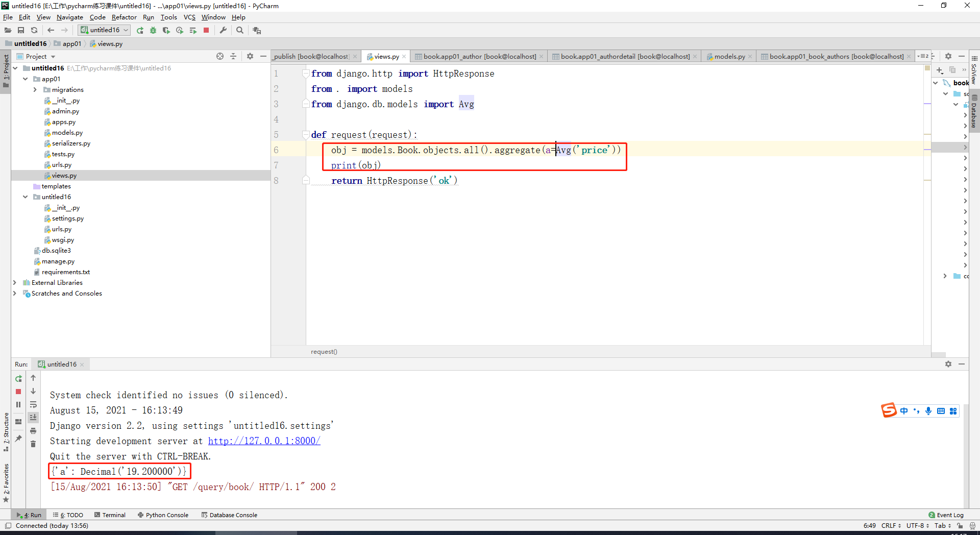Jump up the stack trace in Run console

tap(33, 378)
